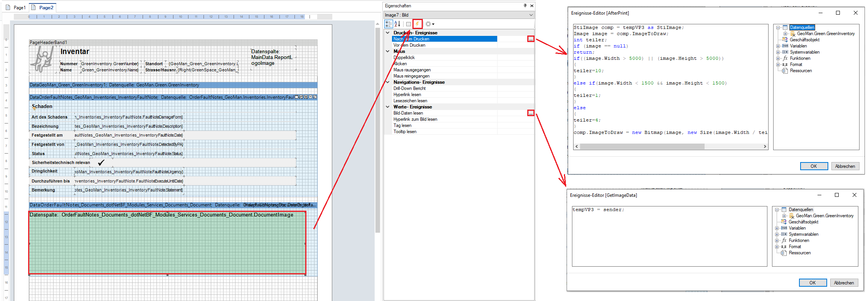Image resolution: width=868 pixels, height=301 pixels.
Task: Select the swing logo image in header
Action: (42, 59)
